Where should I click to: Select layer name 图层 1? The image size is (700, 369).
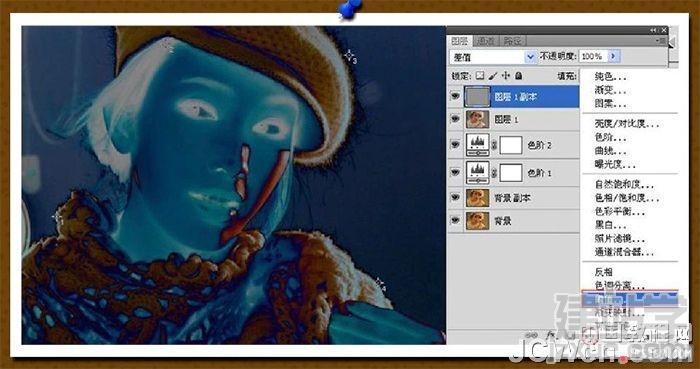click(x=506, y=120)
